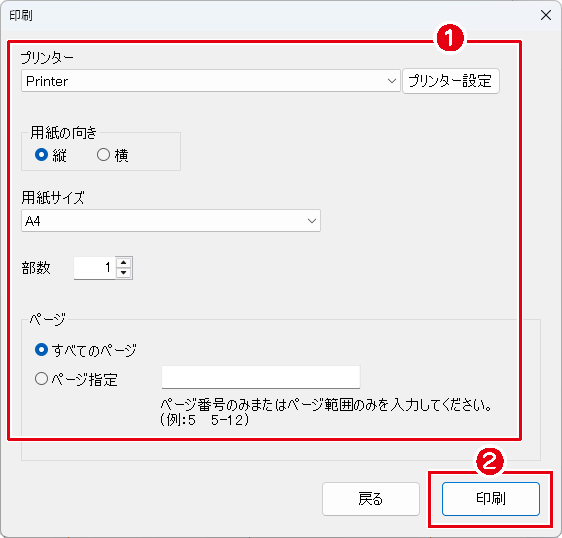Click the 印刷 button
The image size is (562, 538).
click(x=490, y=499)
